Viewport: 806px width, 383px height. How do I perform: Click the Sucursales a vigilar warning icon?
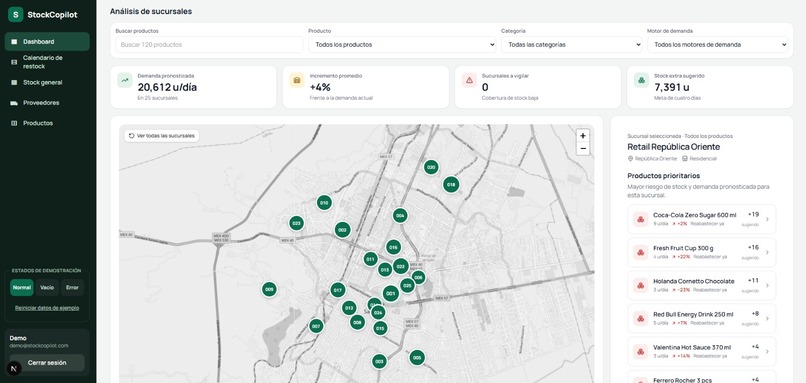(x=469, y=80)
